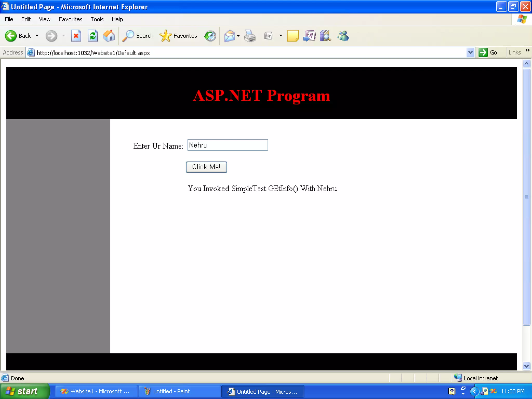The width and height of the screenshot is (532, 399).
Task: Expand hidden tray icons chevron
Action: point(474,391)
